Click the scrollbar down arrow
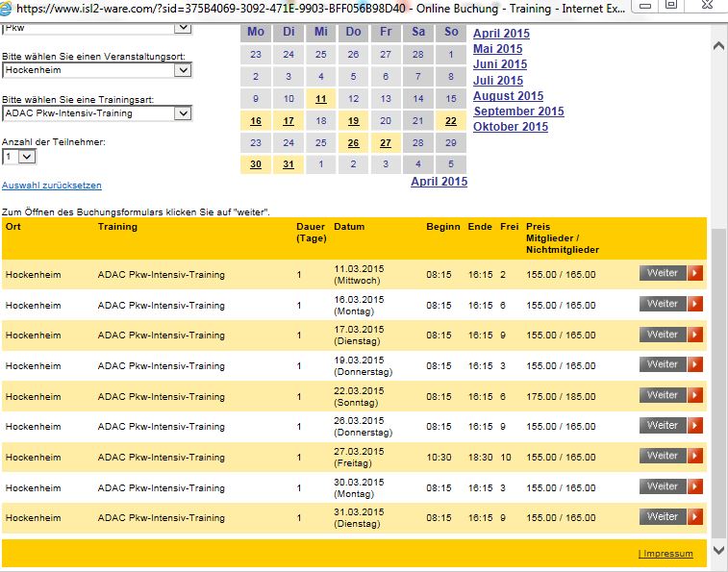The width and height of the screenshot is (728, 572). point(718,550)
